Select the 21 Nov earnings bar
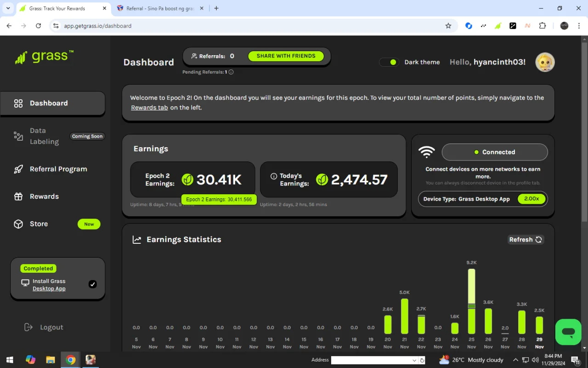Image resolution: width=588 pixels, height=368 pixels. pos(405,316)
